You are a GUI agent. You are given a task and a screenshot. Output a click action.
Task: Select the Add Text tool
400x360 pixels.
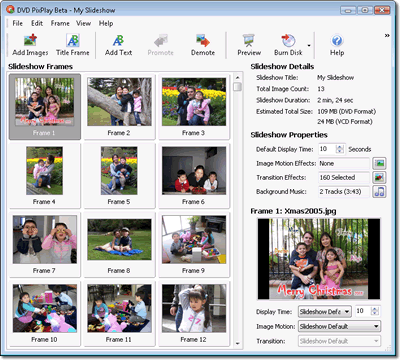tap(118, 45)
